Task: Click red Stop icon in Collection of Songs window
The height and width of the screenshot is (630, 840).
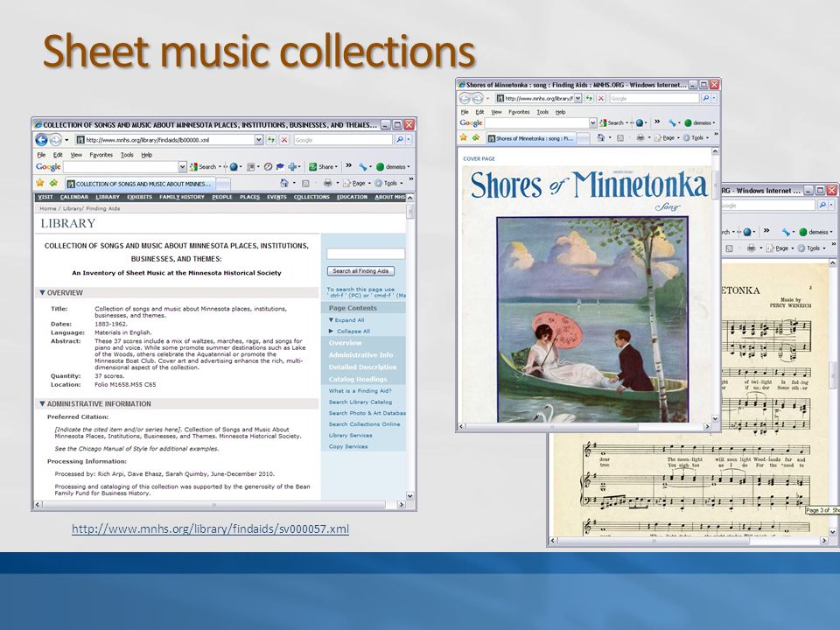Action: (x=284, y=140)
